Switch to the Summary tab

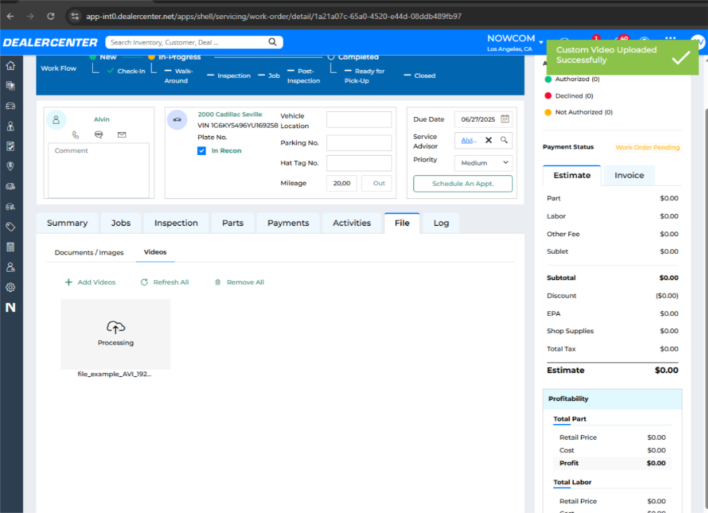[67, 223]
